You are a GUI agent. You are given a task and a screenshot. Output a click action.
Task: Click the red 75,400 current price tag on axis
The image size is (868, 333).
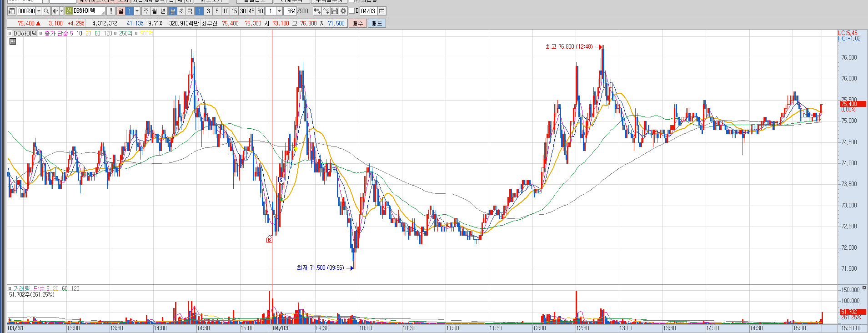[852, 104]
